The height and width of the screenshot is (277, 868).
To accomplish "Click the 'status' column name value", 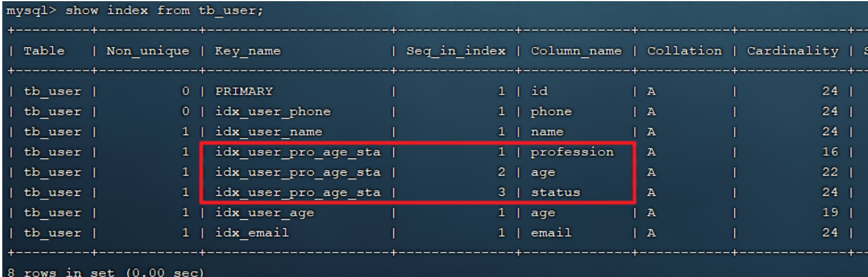I will [x=555, y=193].
